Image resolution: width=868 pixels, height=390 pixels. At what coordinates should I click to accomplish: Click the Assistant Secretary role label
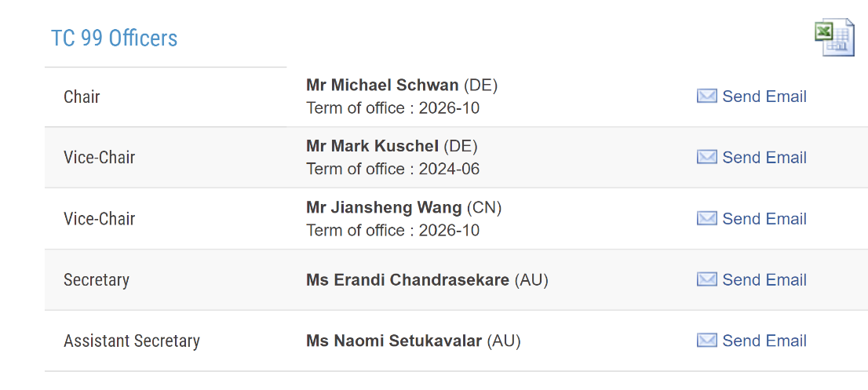coord(132,341)
